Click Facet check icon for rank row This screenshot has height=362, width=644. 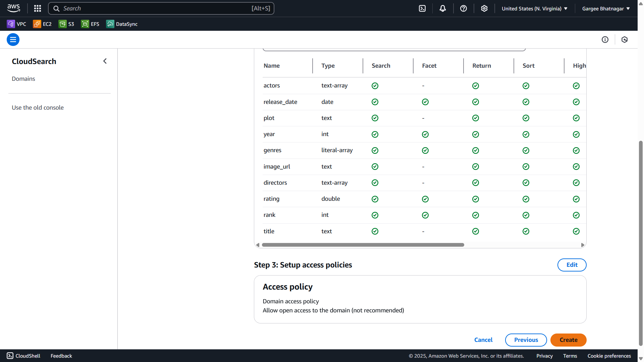pyautogui.click(x=425, y=215)
